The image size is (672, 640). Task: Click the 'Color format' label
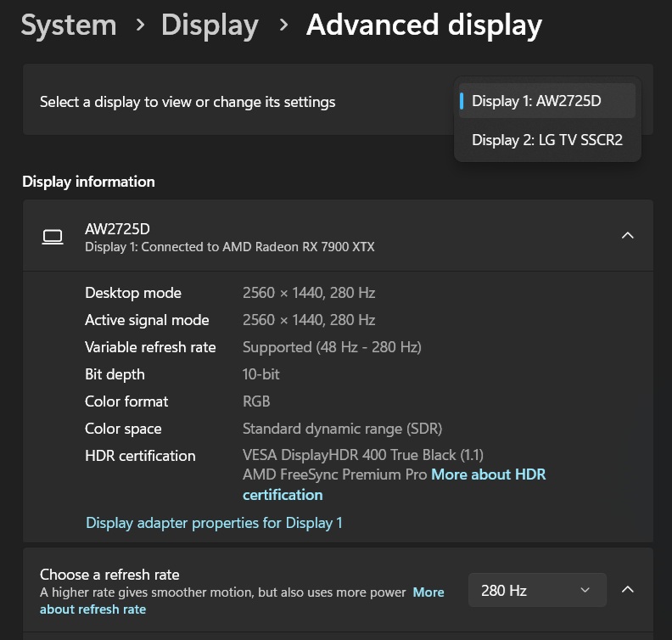[126, 401]
